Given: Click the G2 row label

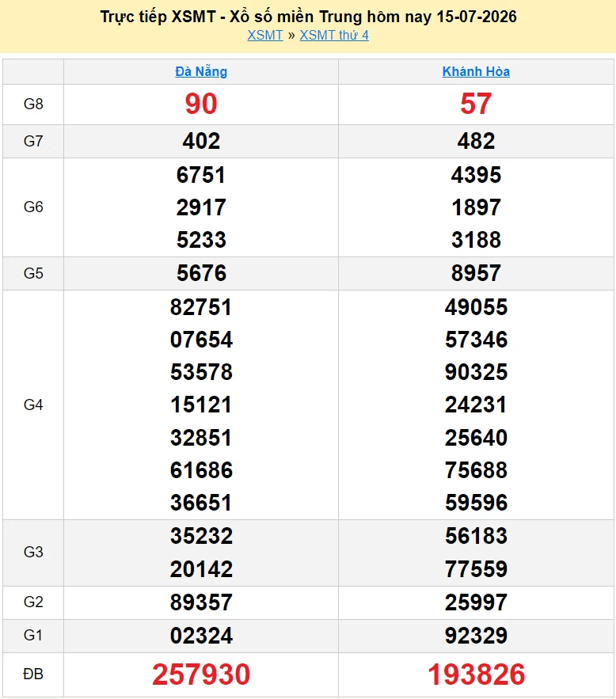Looking at the screenshot, I should click(33, 602).
